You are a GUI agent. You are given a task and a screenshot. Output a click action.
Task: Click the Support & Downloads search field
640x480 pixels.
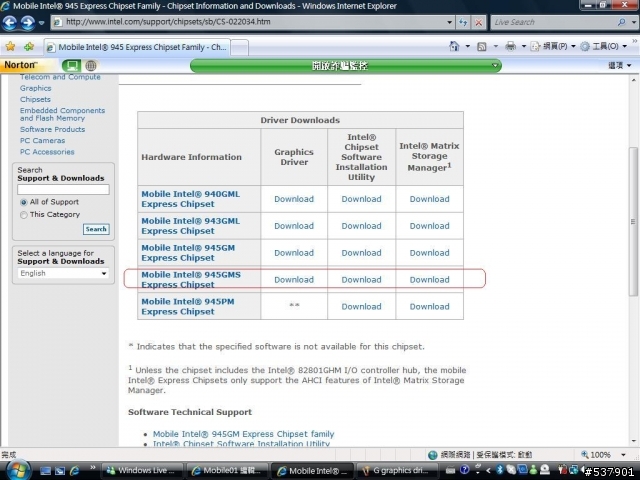[x=63, y=189]
